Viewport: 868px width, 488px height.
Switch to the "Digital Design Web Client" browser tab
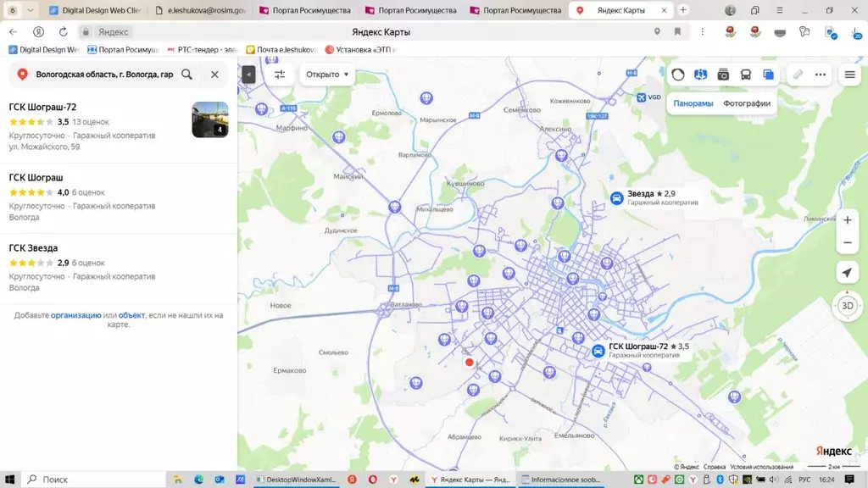point(95,10)
